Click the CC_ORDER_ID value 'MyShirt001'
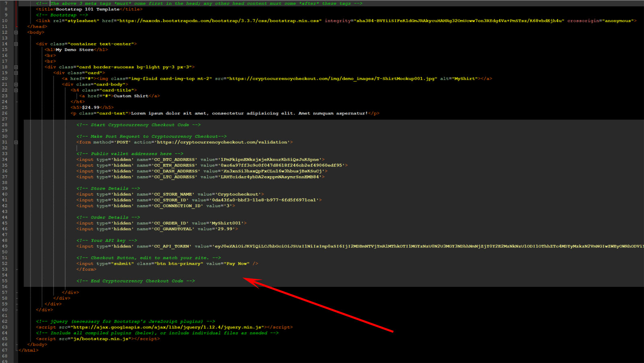Viewport: 644px width, 363px height. pyautogui.click(x=227, y=223)
